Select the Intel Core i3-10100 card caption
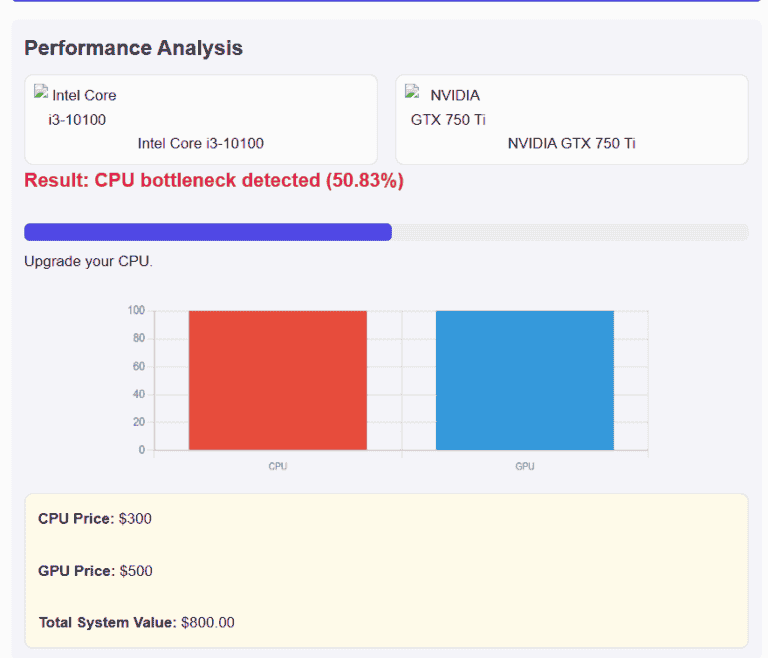Screen dimensions: 768x658 200,143
